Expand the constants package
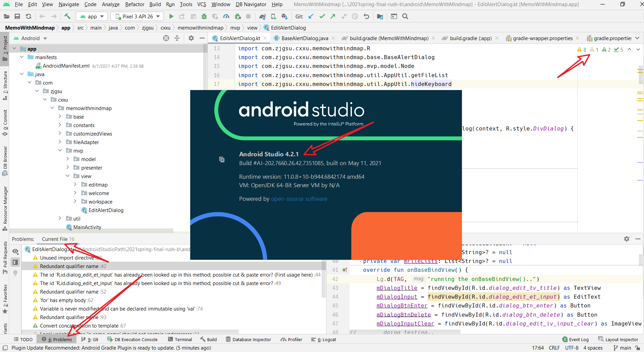 pos(60,125)
